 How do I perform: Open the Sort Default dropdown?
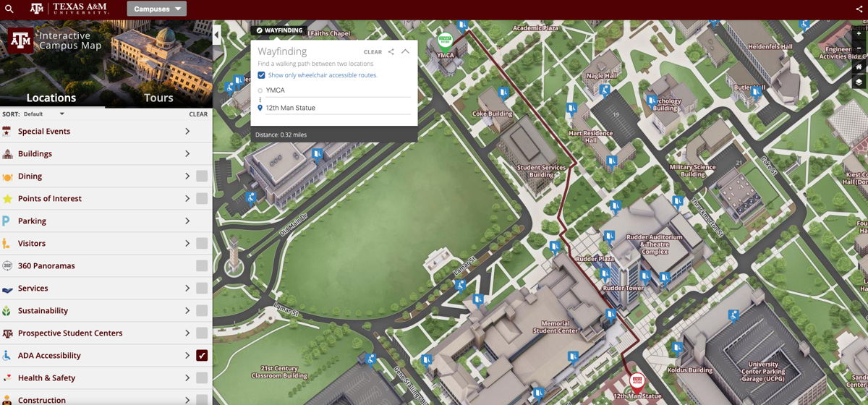[44, 114]
